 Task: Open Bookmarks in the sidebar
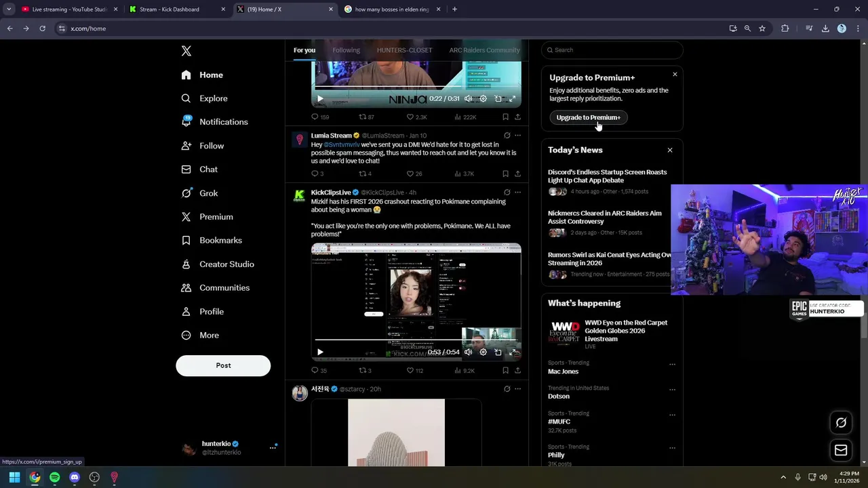coord(211,241)
